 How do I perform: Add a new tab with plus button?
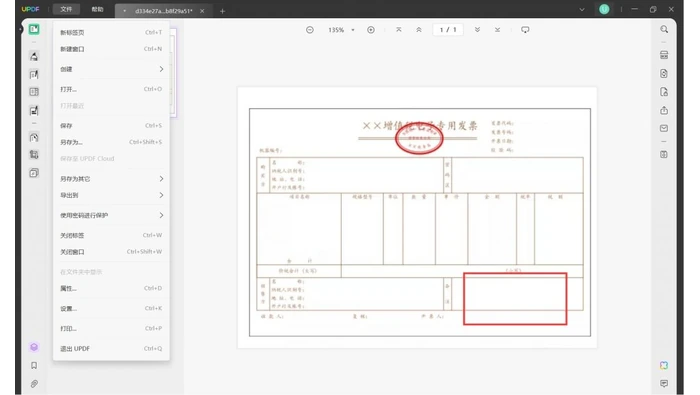pyautogui.click(x=222, y=11)
